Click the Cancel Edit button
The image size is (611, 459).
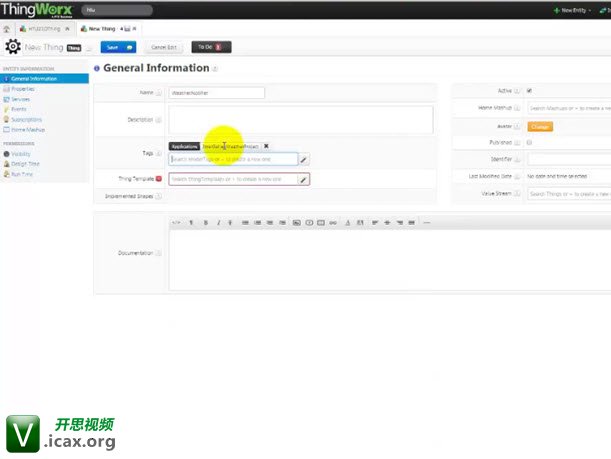164,47
